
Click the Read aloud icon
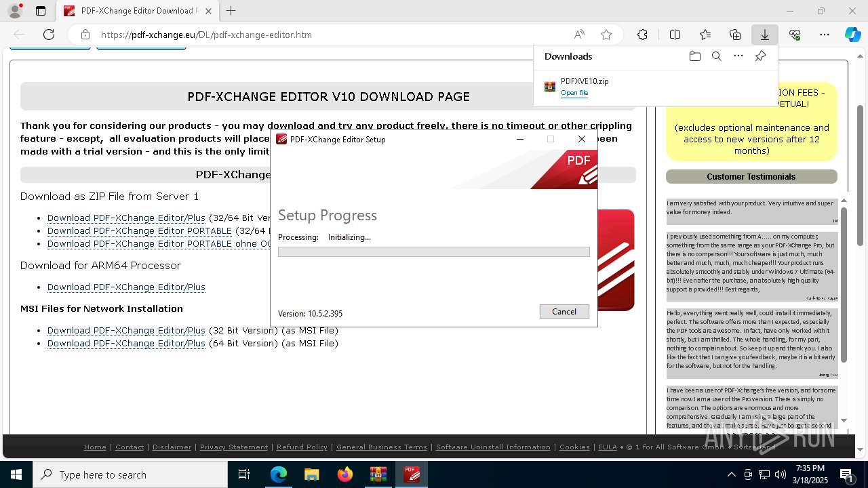coord(579,35)
